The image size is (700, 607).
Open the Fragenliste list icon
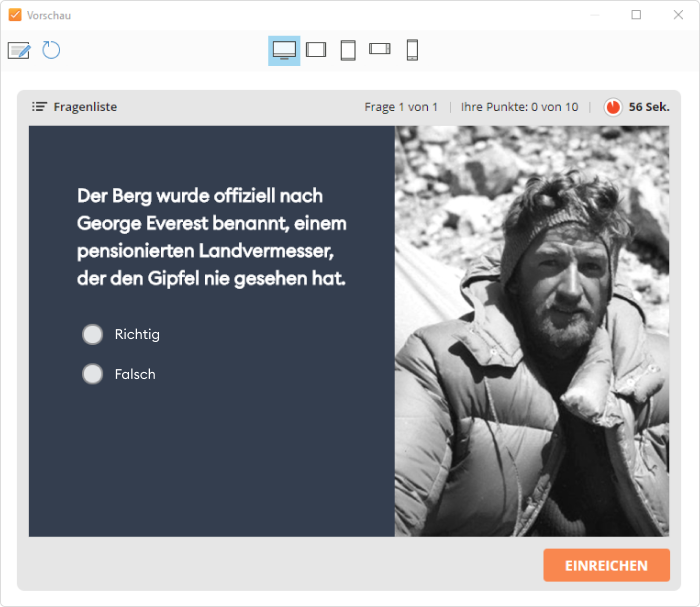(x=39, y=107)
